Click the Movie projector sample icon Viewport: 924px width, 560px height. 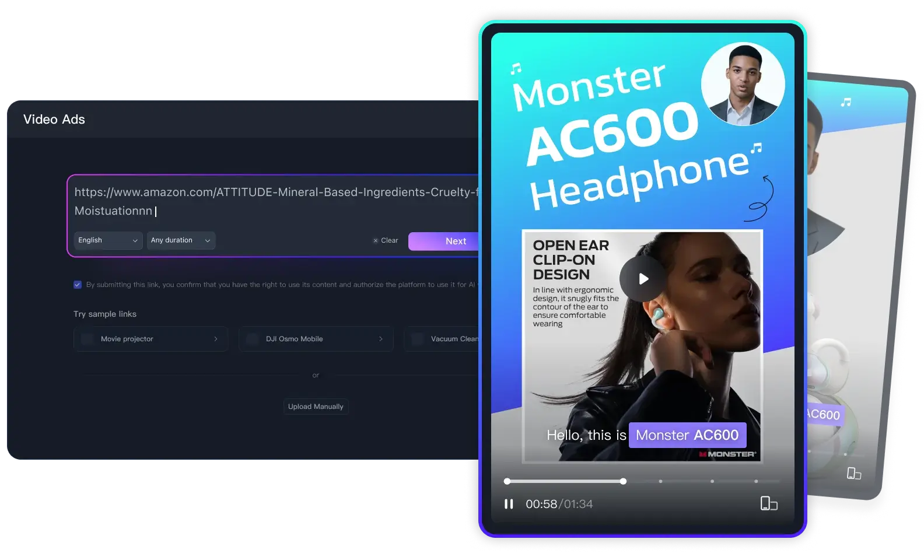(x=87, y=339)
